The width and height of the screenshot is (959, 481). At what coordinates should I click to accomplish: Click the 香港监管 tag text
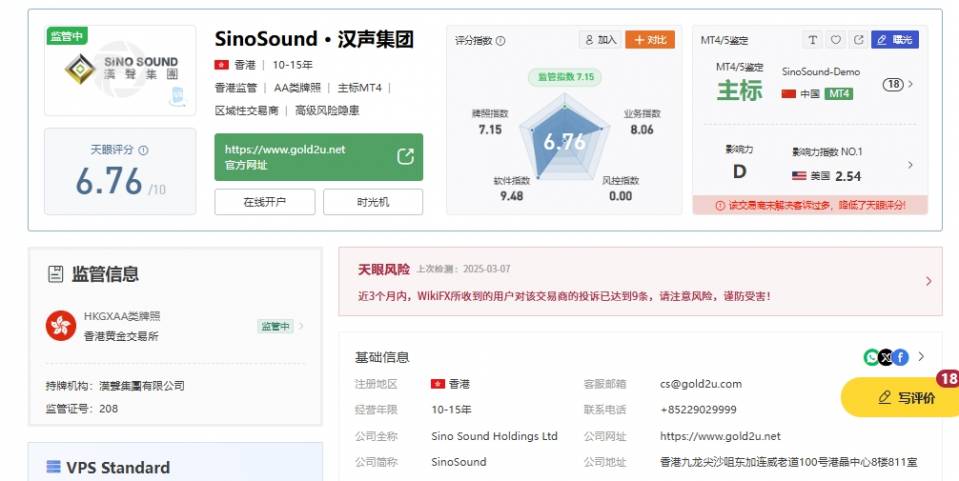236,88
